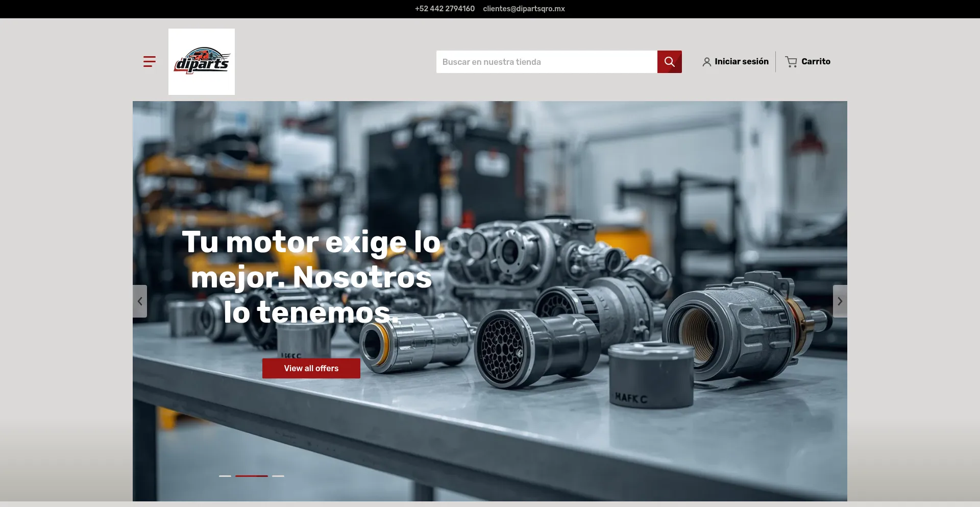This screenshot has height=507, width=980.
Task: Open the Carrito text link
Action: click(x=816, y=61)
